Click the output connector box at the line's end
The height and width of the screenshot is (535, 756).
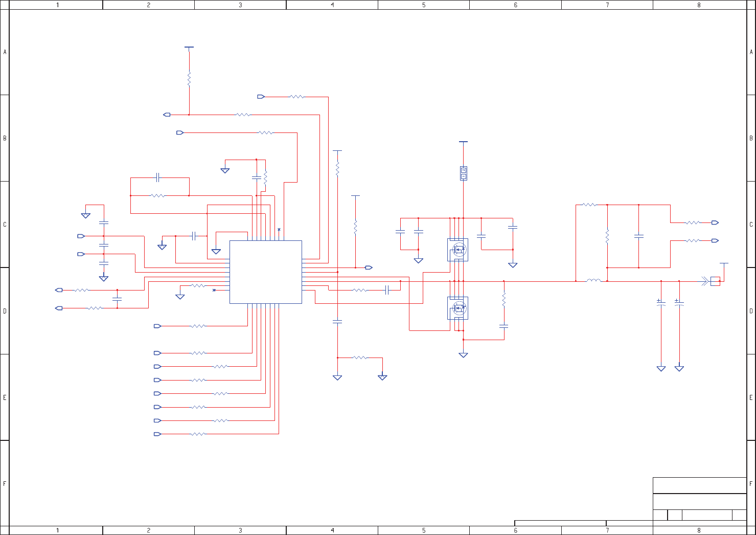pos(715,281)
